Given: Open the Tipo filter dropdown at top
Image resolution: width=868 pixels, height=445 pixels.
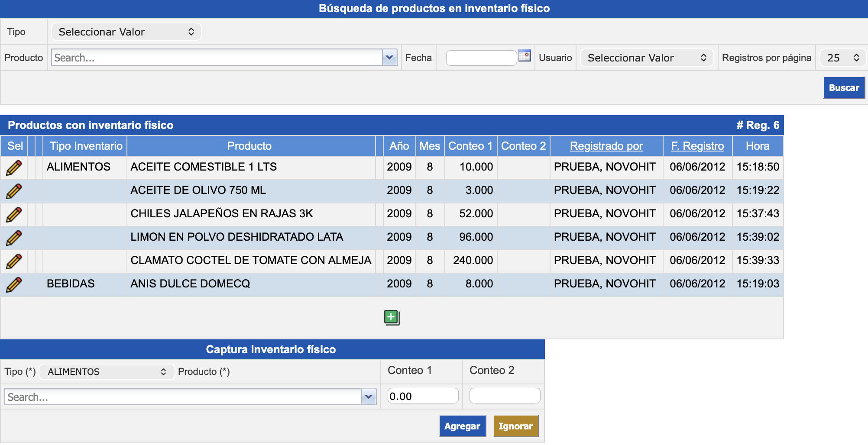Looking at the screenshot, I should click(126, 32).
